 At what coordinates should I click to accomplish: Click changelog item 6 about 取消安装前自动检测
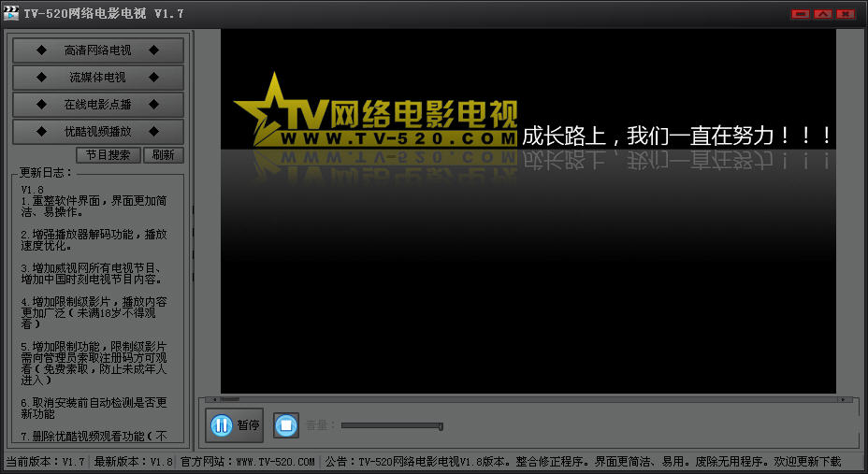[x=94, y=408]
